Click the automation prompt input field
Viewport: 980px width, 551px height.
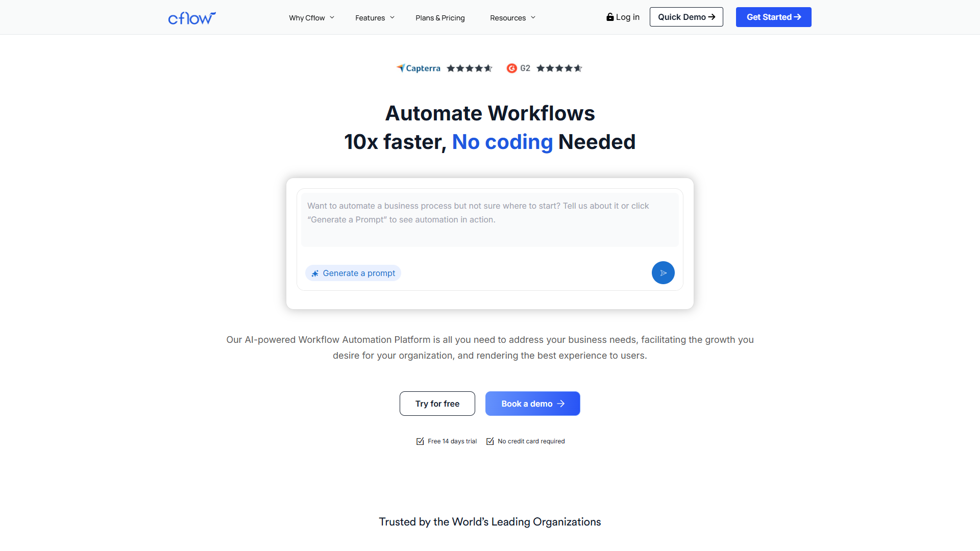489,219
